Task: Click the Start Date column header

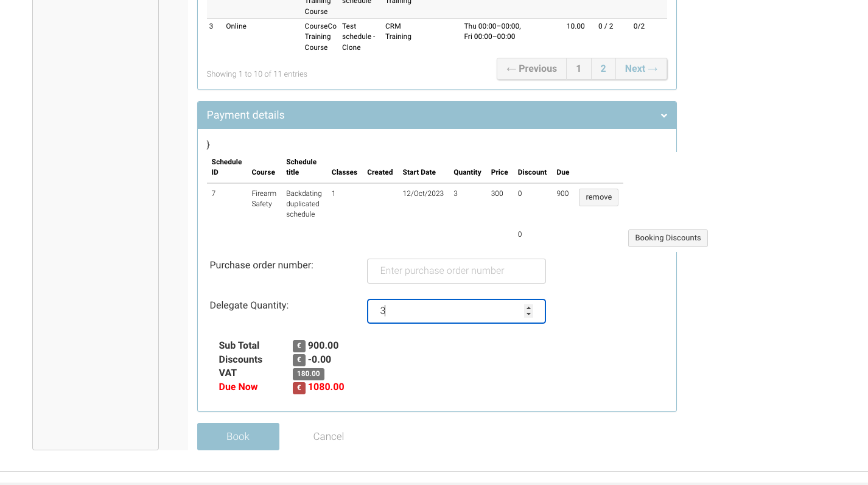Action: coord(419,172)
